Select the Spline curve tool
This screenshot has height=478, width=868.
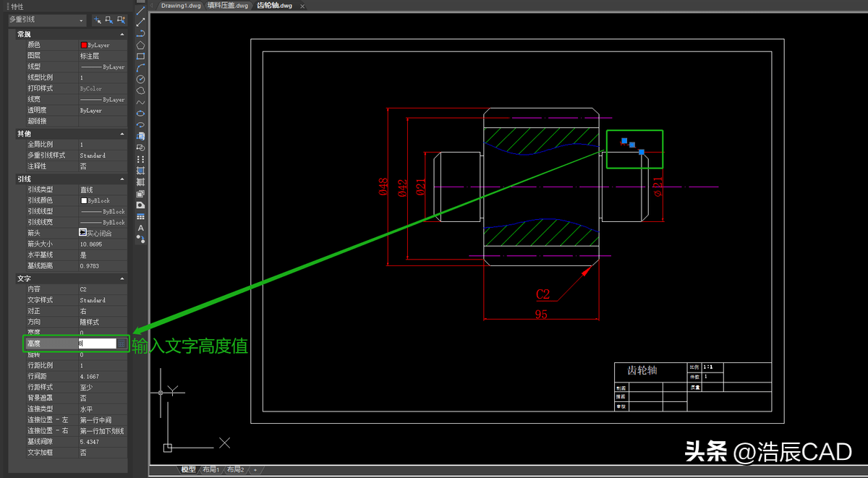(x=141, y=102)
